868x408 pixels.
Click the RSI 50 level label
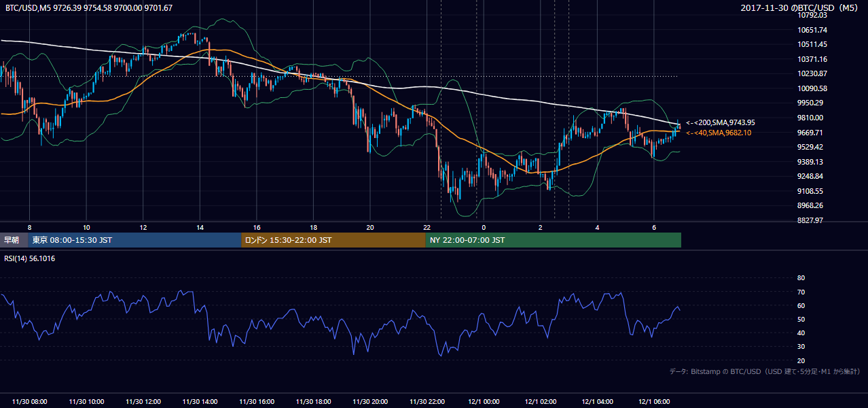tap(801, 319)
